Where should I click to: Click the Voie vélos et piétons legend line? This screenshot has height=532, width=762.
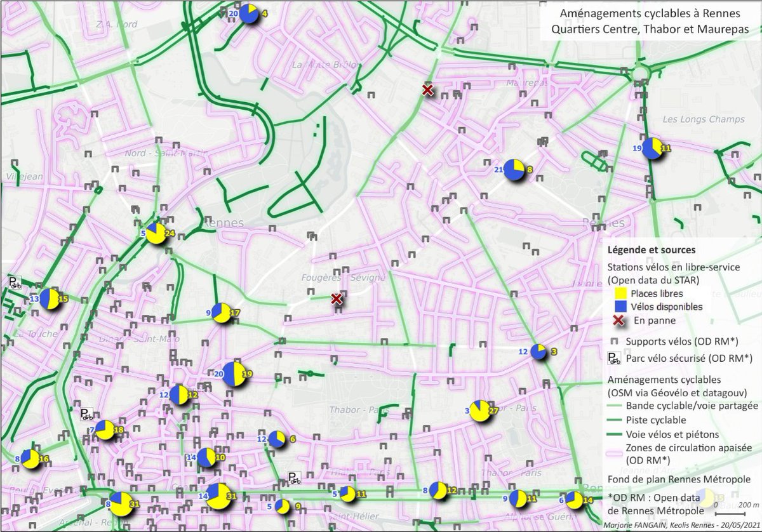[x=615, y=435]
